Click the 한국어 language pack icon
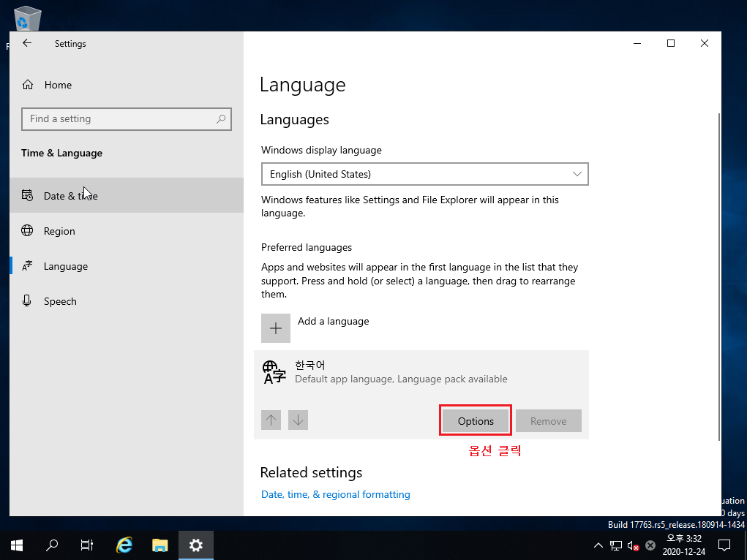This screenshot has height=560, width=747. [274, 372]
